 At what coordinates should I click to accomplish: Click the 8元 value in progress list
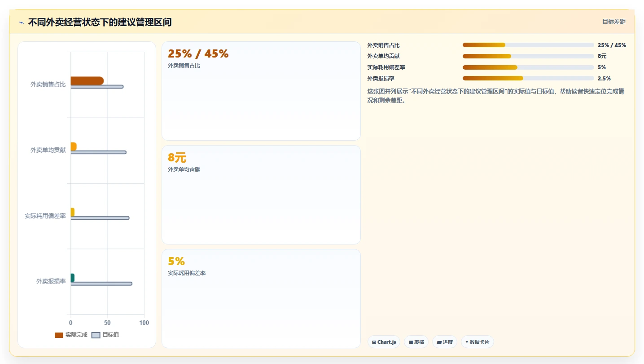(x=602, y=56)
